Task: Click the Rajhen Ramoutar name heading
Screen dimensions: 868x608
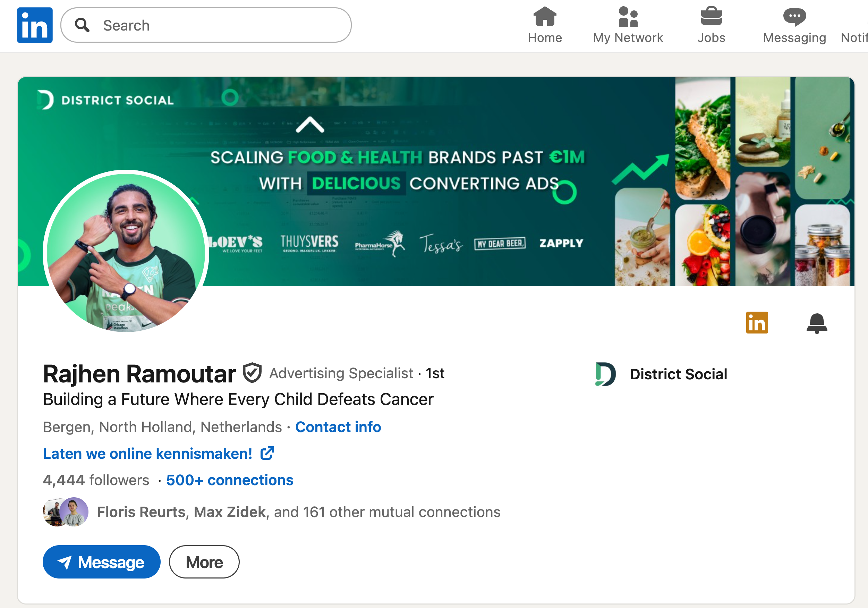Action: (139, 374)
